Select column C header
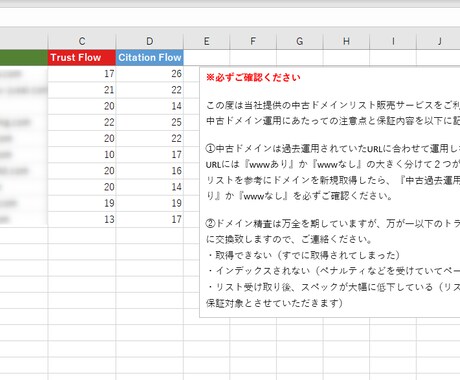The width and height of the screenshot is (460, 380). (82, 41)
